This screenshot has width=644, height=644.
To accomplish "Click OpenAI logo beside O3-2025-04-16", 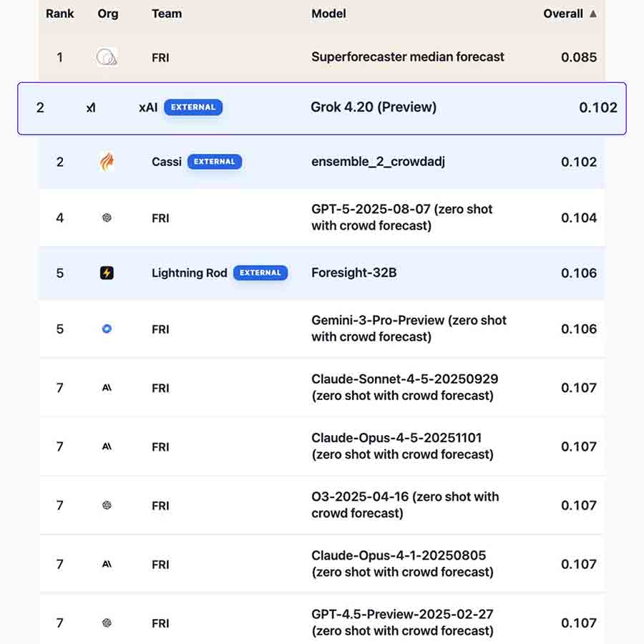I will click(107, 505).
